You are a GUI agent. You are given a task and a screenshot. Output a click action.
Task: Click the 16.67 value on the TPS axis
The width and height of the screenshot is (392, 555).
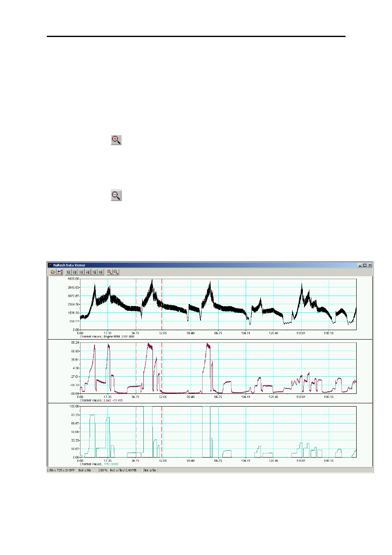(x=75, y=449)
